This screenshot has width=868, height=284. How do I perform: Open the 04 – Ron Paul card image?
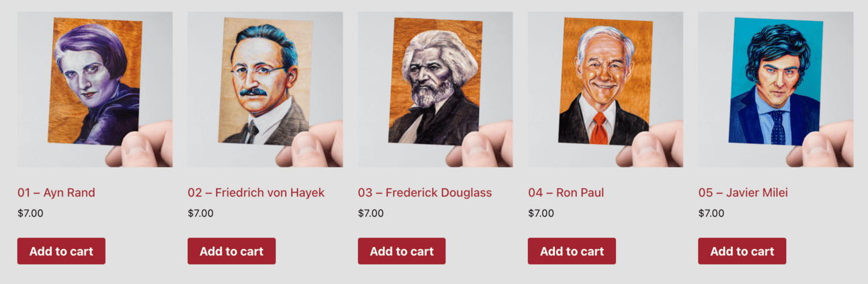605,90
